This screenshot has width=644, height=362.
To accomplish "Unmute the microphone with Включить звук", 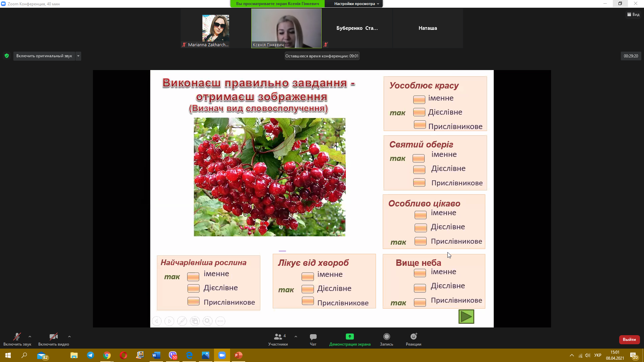I will pyautogui.click(x=17, y=337).
